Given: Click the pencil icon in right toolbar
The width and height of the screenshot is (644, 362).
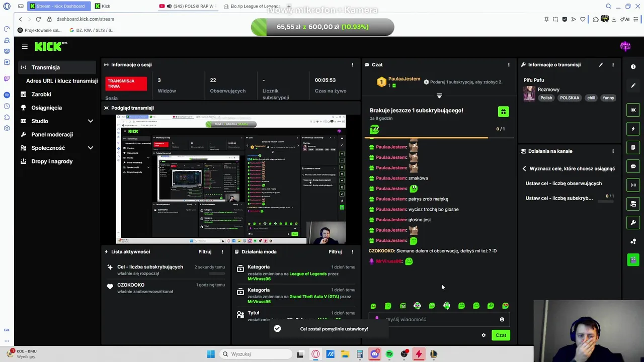Looking at the screenshot, I should (633, 85).
